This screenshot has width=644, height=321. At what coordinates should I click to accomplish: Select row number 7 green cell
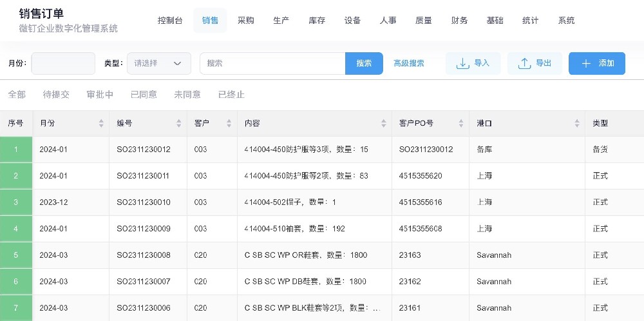coord(16,308)
